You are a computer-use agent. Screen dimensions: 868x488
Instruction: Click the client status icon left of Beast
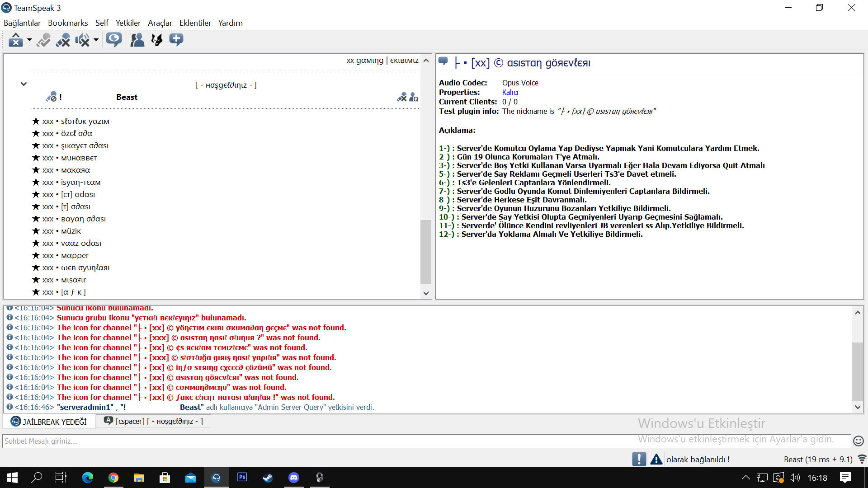(51, 97)
